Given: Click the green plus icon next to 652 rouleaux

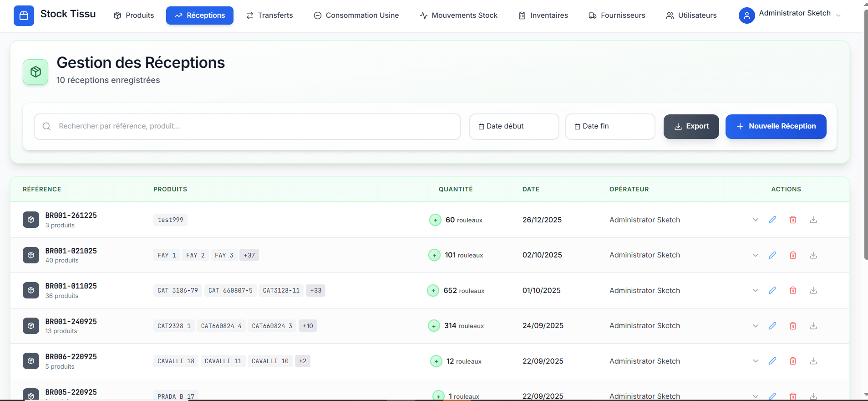Looking at the screenshot, I should pos(433,291).
